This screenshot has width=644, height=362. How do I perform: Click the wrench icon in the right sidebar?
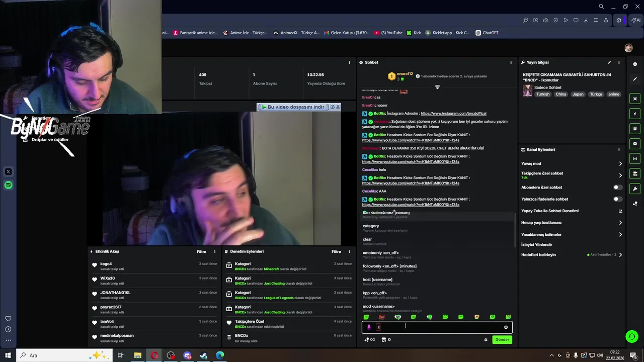click(x=635, y=189)
